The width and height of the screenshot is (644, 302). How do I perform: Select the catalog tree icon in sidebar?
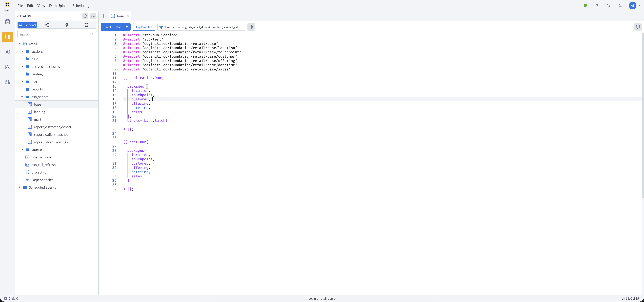(7, 37)
